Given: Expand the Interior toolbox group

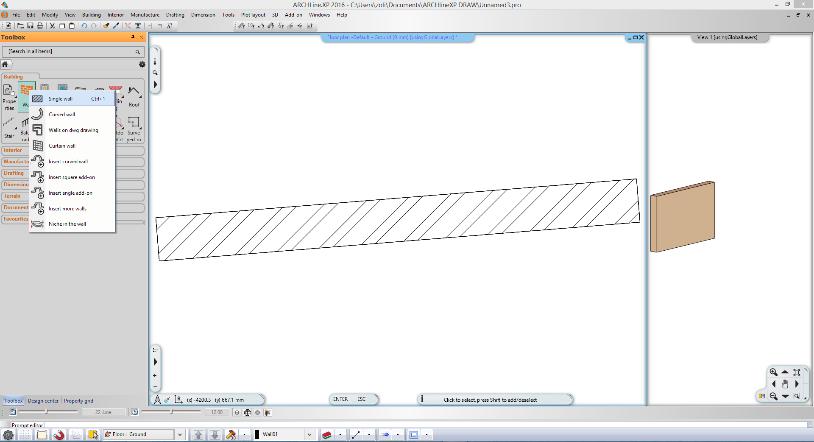Looking at the screenshot, I should pos(14,150).
